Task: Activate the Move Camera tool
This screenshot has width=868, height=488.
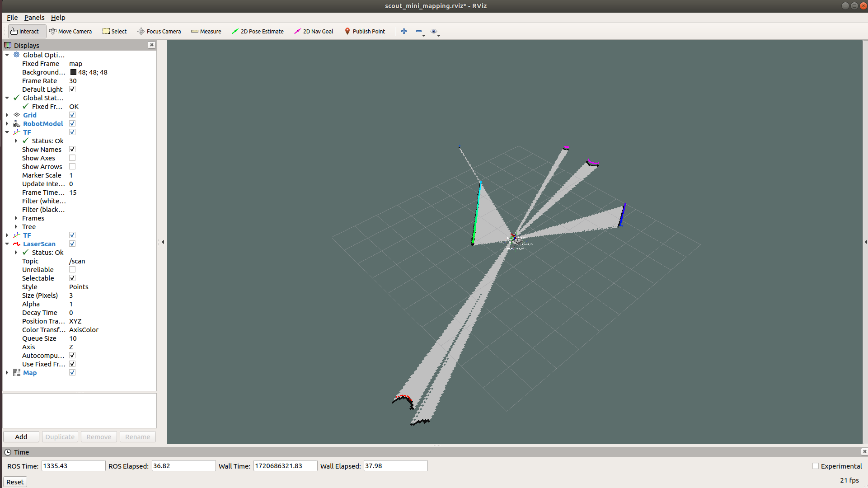Action: tap(70, 31)
